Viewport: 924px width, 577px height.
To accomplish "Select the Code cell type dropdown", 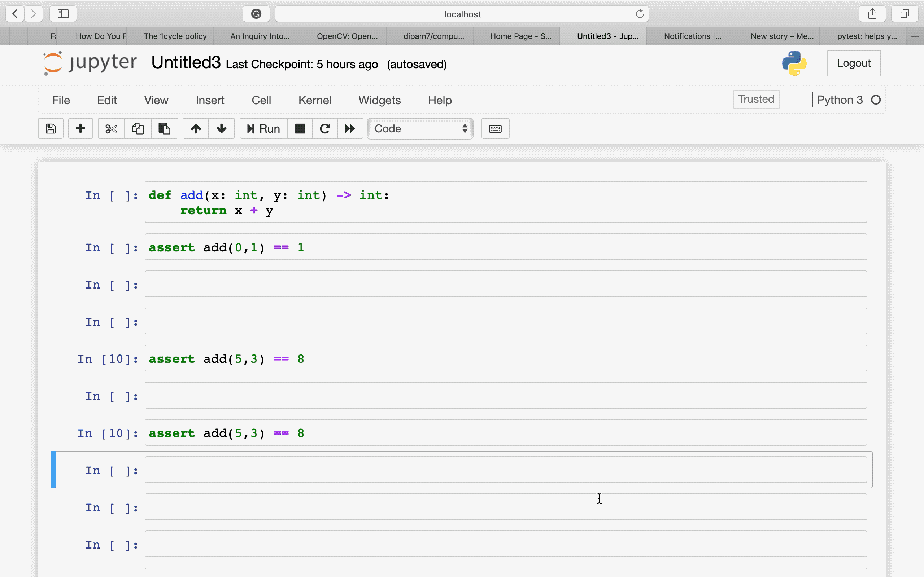I will [421, 128].
